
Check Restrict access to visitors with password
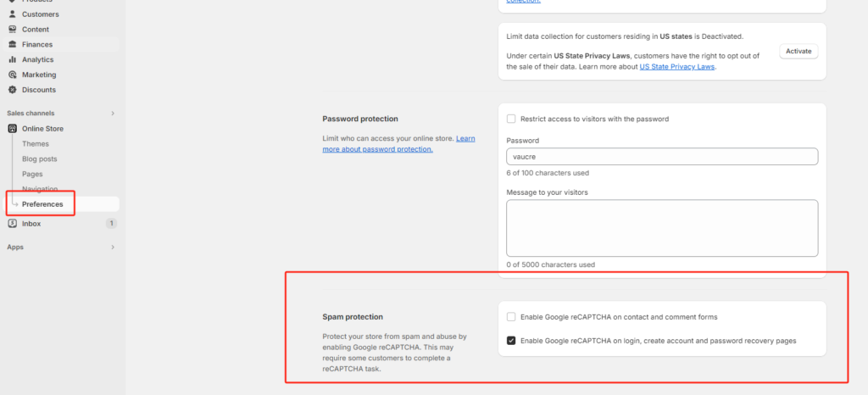511,119
